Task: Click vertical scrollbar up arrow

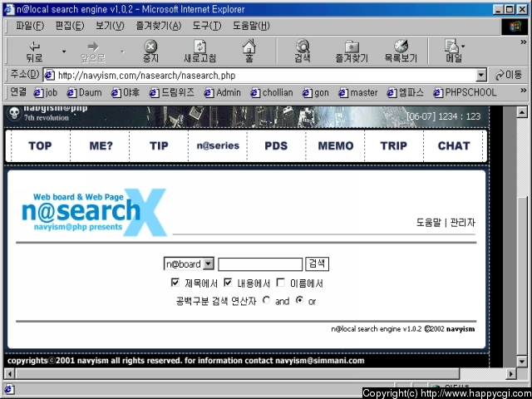Action: point(522,111)
